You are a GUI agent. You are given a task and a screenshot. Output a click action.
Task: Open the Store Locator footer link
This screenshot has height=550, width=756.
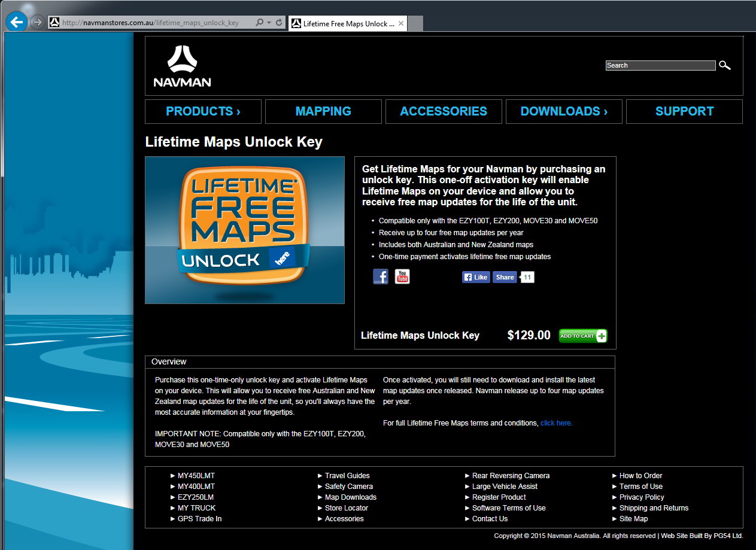[x=346, y=508]
